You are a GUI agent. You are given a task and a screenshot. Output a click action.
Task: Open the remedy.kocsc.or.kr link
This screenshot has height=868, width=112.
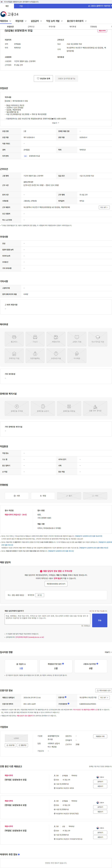coord(29,637)
